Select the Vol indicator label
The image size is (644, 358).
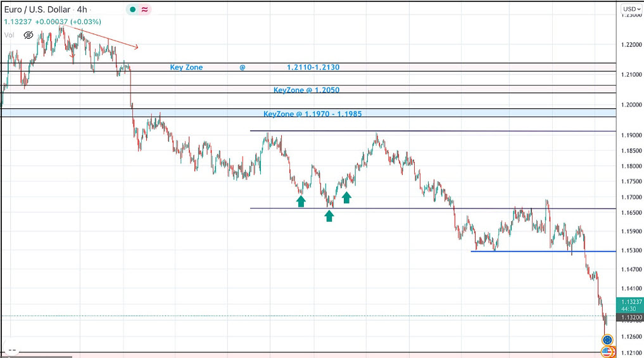click(9, 35)
